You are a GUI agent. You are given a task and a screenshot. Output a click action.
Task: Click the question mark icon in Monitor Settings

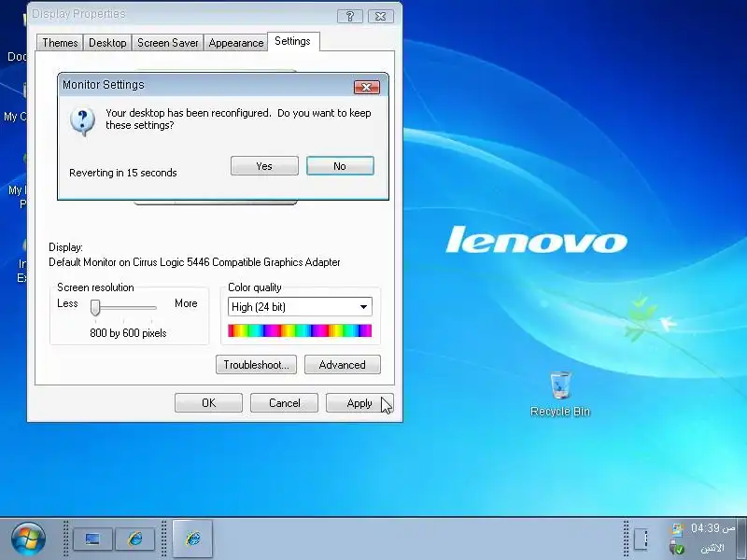click(82, 121)
